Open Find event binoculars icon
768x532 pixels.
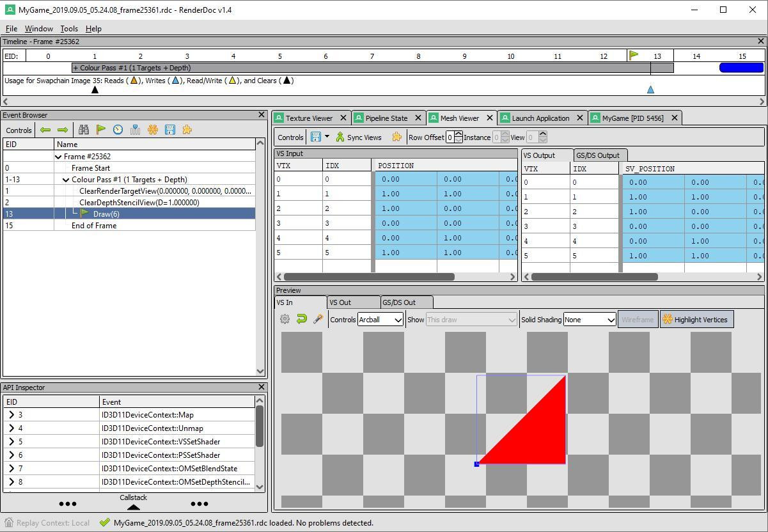point(84,130)
